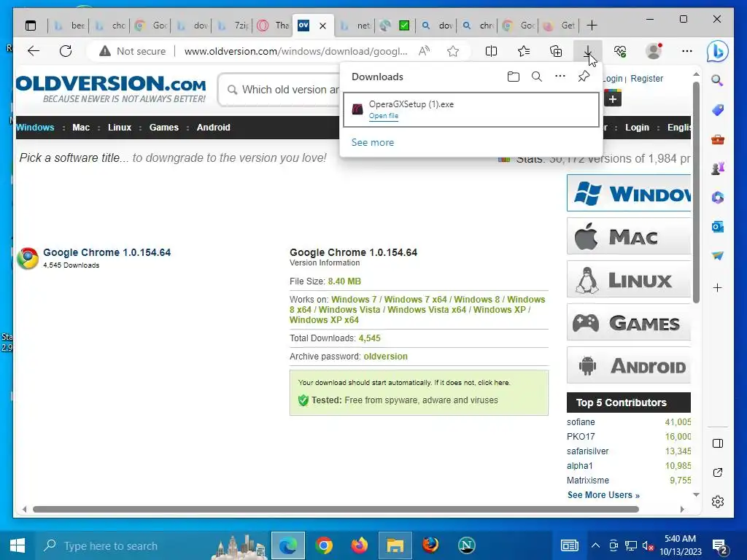Open sidebar Search icon
747x560 pixels.
pos(718,80)
